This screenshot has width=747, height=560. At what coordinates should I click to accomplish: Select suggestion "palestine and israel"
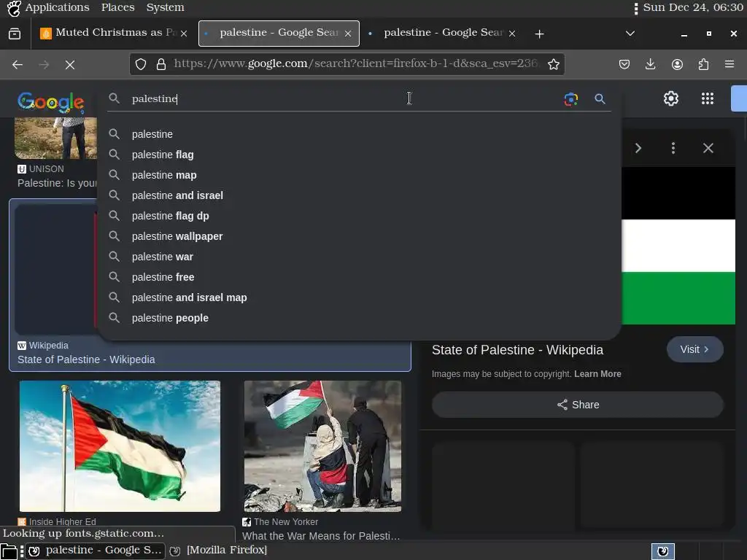click(x=360, y=195)
